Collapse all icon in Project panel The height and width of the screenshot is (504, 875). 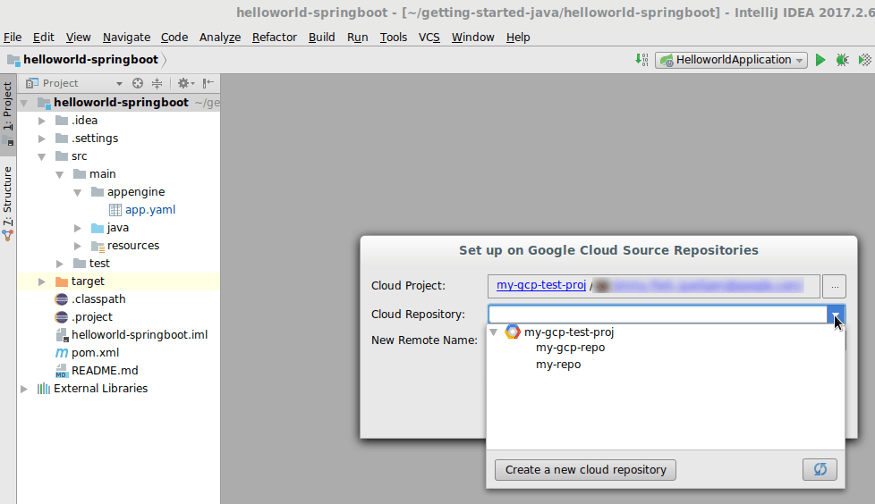pos(157,83)
